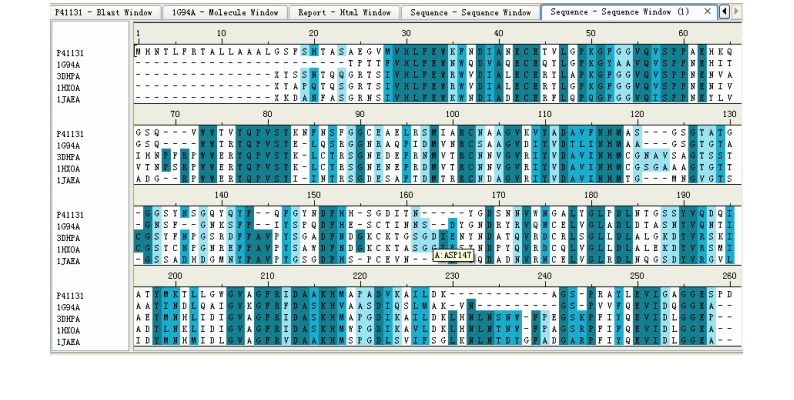The width and height of the screenshot is (794, 400).
Task: Click ruler position 60 marker
Action: [x=683, y=33]
